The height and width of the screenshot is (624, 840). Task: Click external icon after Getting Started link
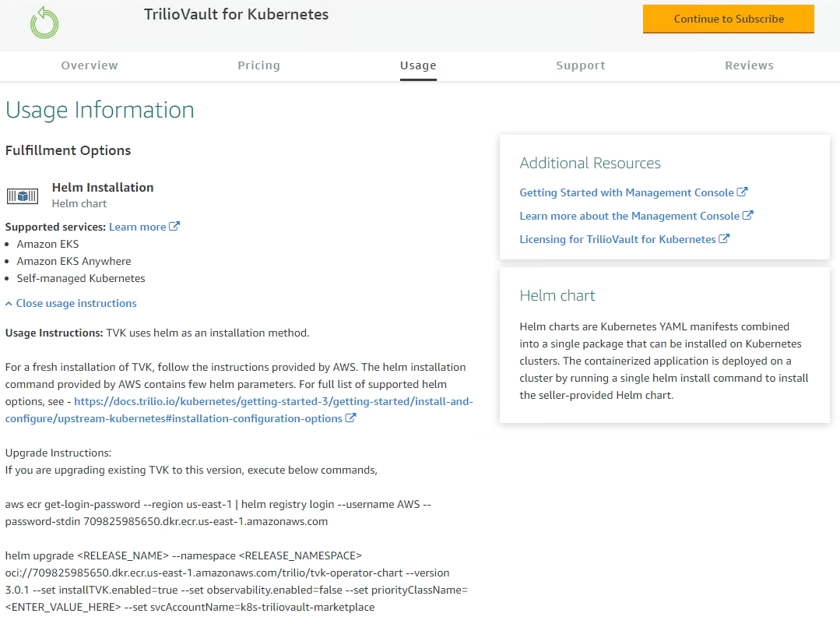743,192
